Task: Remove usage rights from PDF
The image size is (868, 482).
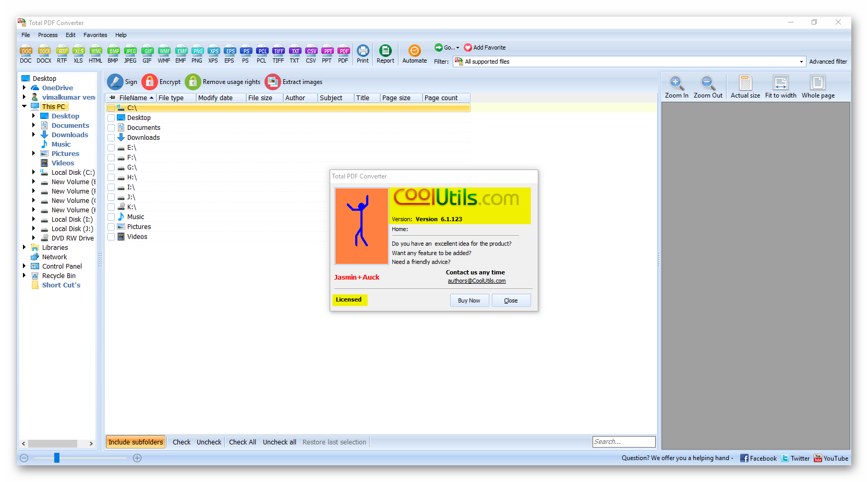Action: pyautogui.click(x=223, y=82)
